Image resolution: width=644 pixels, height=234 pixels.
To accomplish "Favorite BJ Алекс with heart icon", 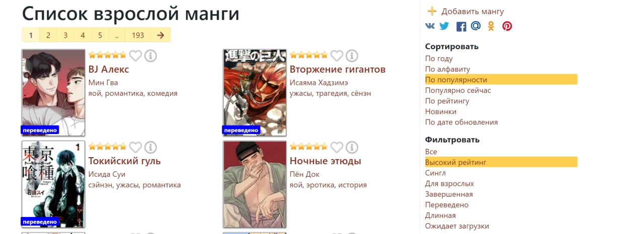I will [x=135, y=55].
